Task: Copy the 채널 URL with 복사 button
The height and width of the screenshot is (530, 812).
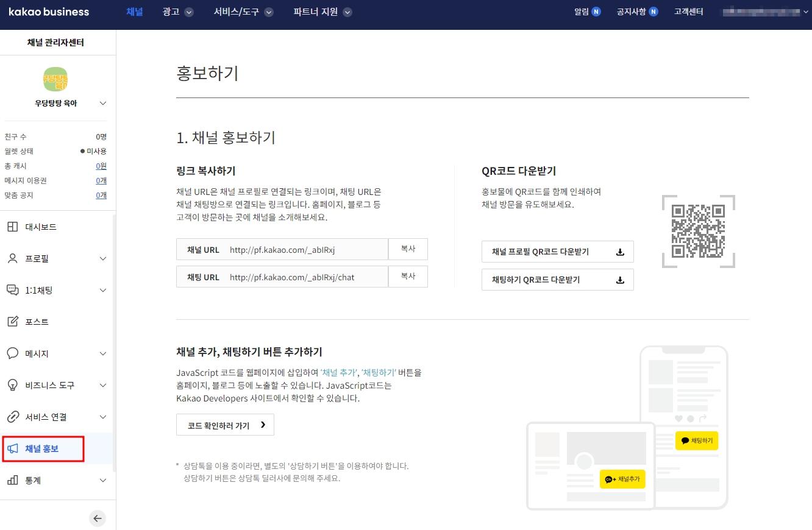Action: coord(408,249)
